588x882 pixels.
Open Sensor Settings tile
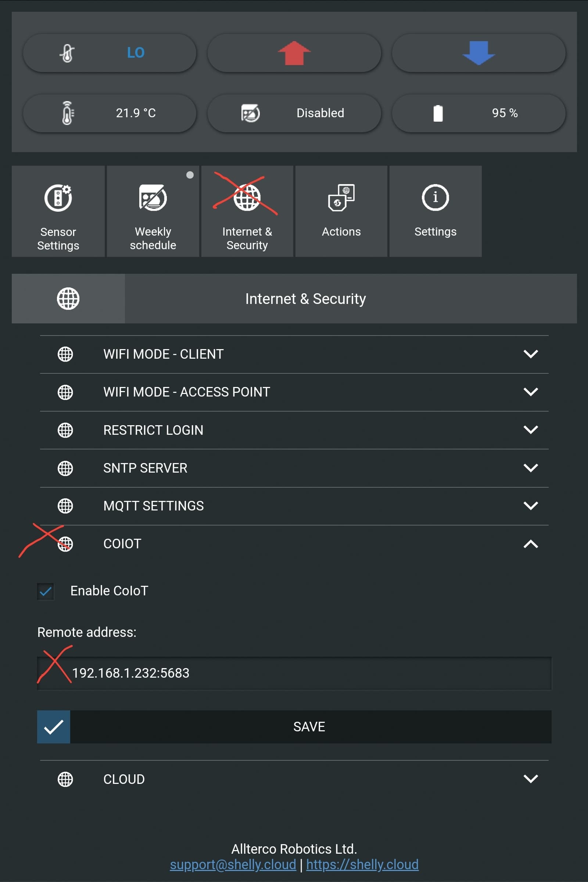pyautogui.click(x=58, y=211)
